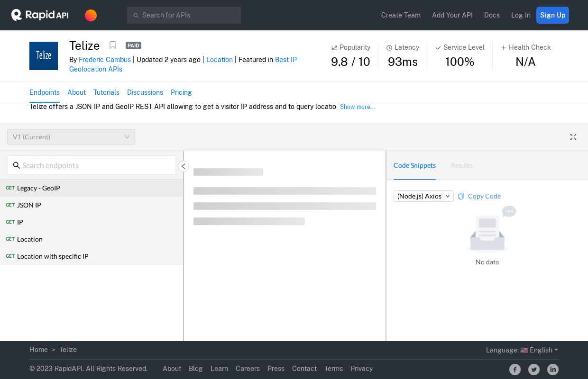Viewport: 588px width, 379px height.
Task: Select the Legacy - GeoIP endpoint
Action: pyautogui.click(x=92, y=188)
